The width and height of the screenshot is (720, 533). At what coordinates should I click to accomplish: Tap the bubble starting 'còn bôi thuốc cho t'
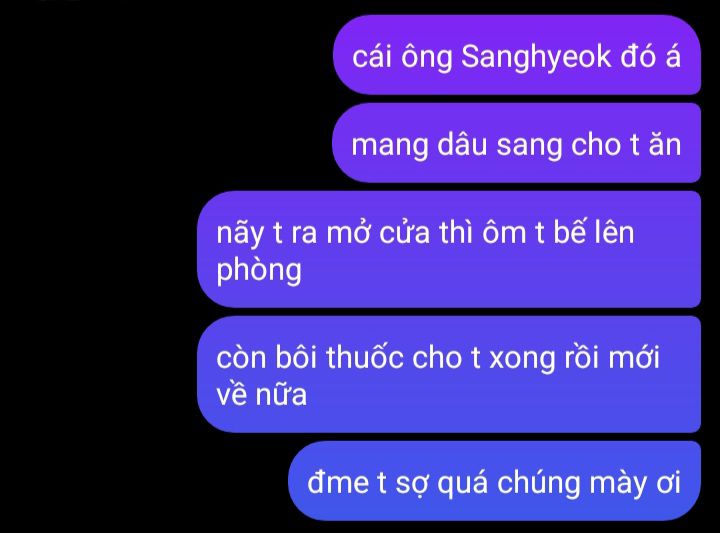pyautogui.click(x=449, y=375)
